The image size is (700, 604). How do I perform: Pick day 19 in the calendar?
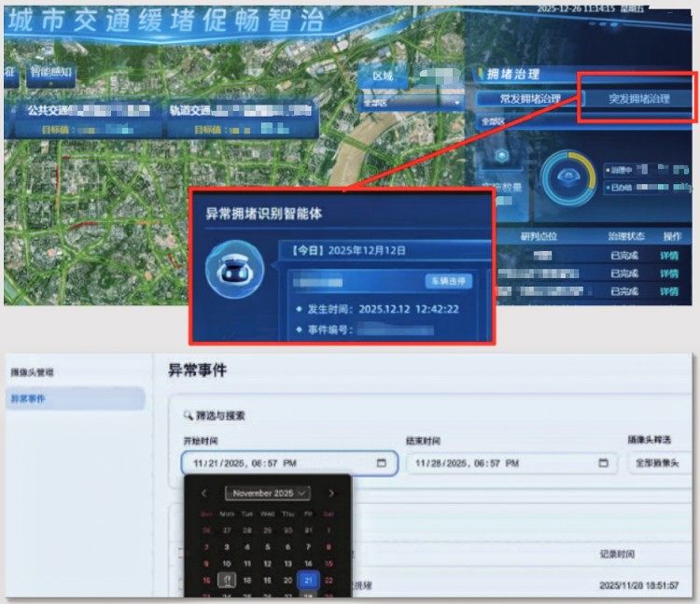pyautogui.click(x=268, y=581)
